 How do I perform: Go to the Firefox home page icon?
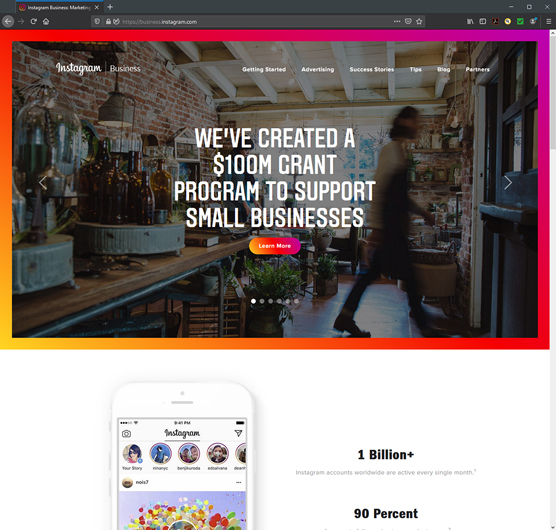[46, 22]
